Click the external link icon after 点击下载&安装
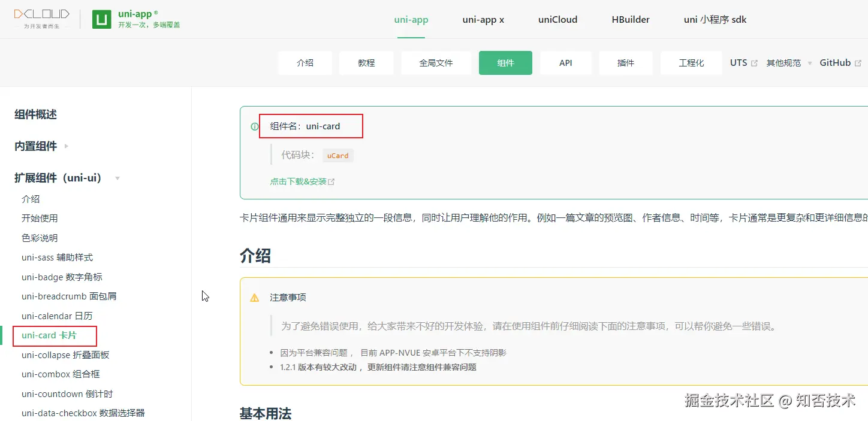Screen dimensions: 868x421 [x=331, y=181]
